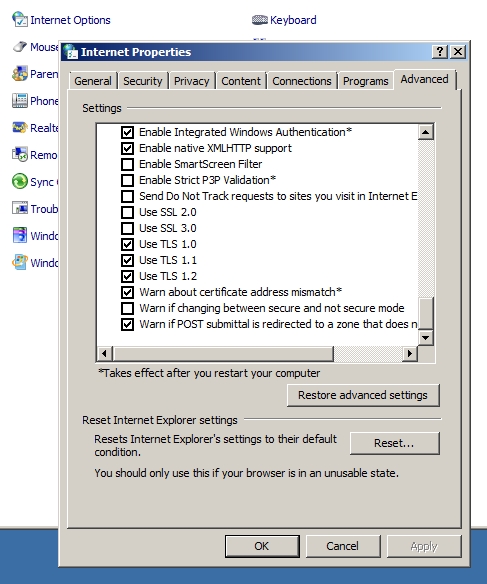Screen dimensions: 487x584
Task: Enable the Use SSL 3.0 checkbox
Action: click(127, 228)
